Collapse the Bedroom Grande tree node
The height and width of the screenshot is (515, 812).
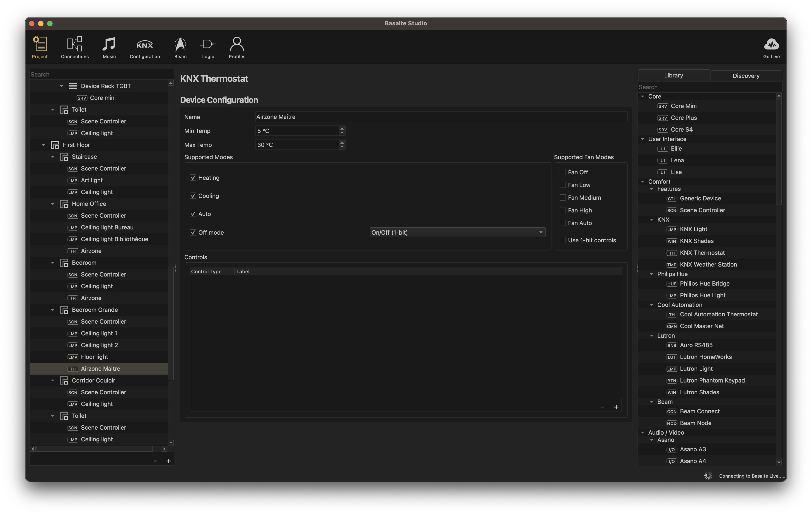[53, 310]
